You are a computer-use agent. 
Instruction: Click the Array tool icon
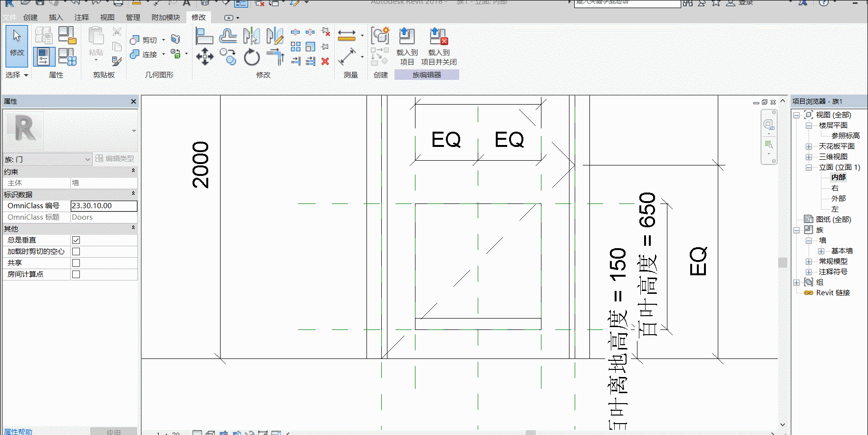296,47
